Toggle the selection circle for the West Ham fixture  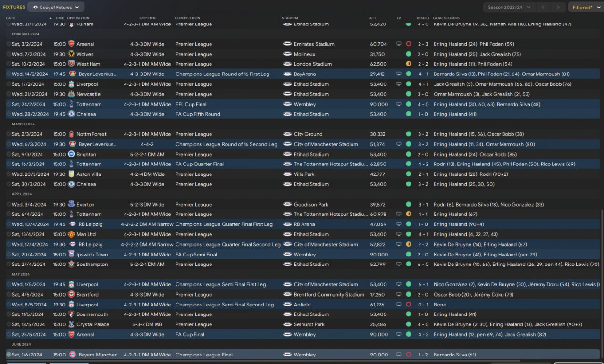click(8, 64)
